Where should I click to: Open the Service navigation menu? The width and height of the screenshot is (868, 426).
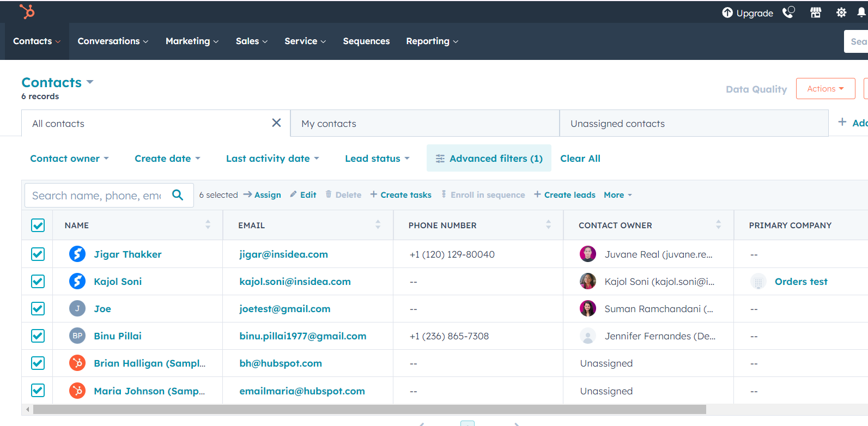305,41
